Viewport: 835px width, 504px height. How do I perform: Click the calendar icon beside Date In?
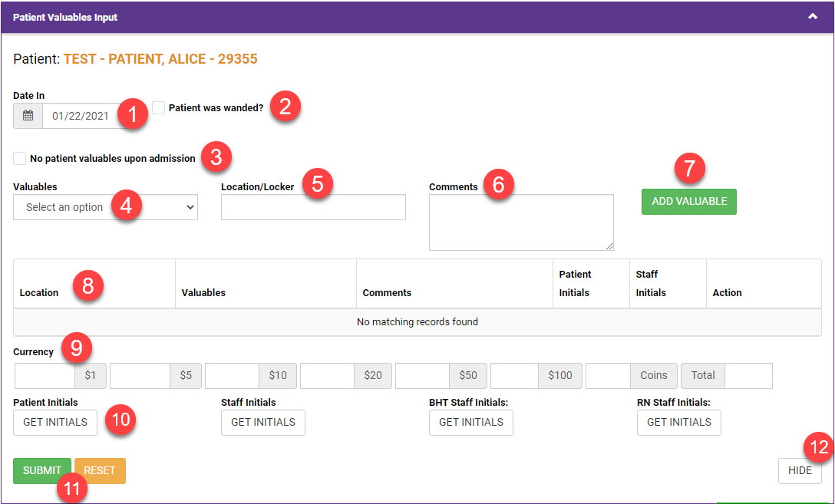28,116
